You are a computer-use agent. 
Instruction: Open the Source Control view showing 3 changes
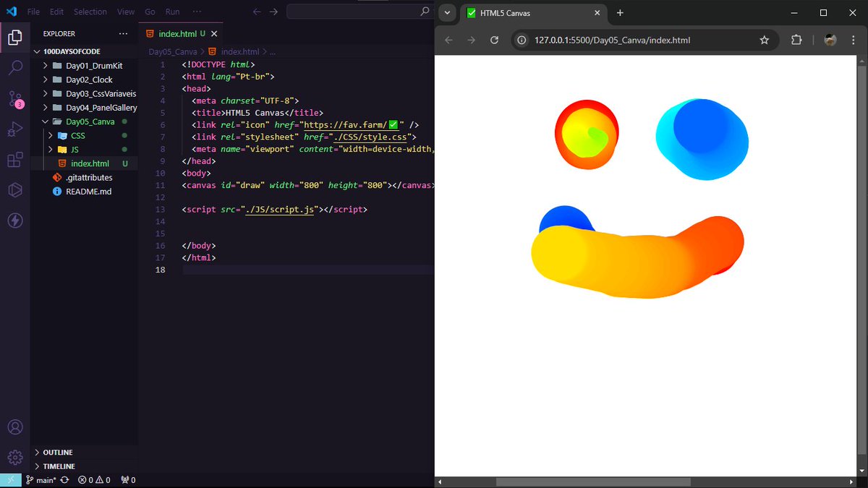pyautogui.click(x=15, y=98)
